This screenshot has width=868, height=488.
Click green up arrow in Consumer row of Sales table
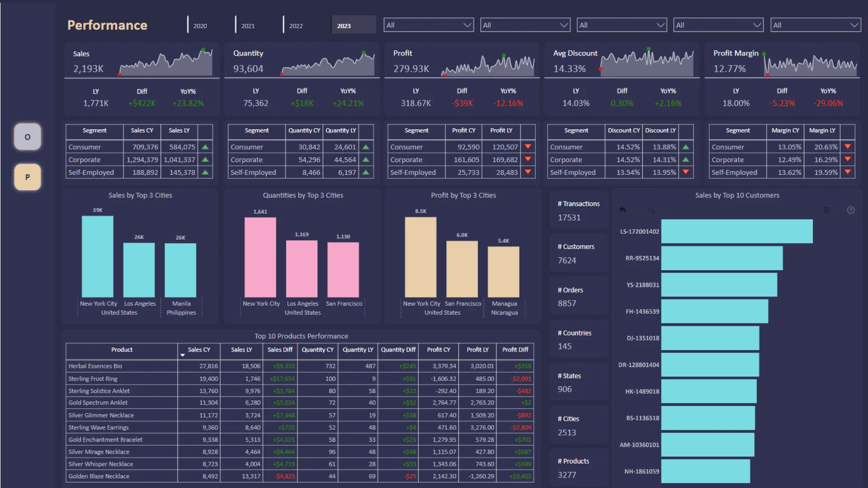[205, 147]
